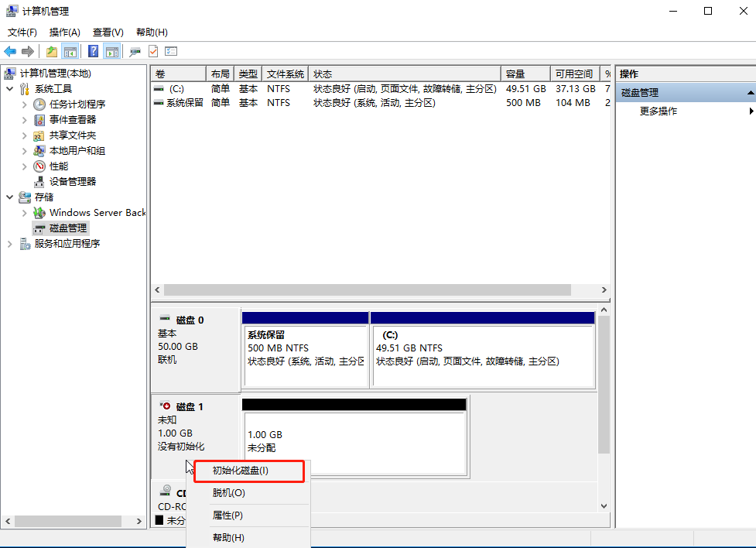Viewport: 756px width, 548px height.
Task: Click the blue question mark Help icon
Action: click(x=93, y=51)
